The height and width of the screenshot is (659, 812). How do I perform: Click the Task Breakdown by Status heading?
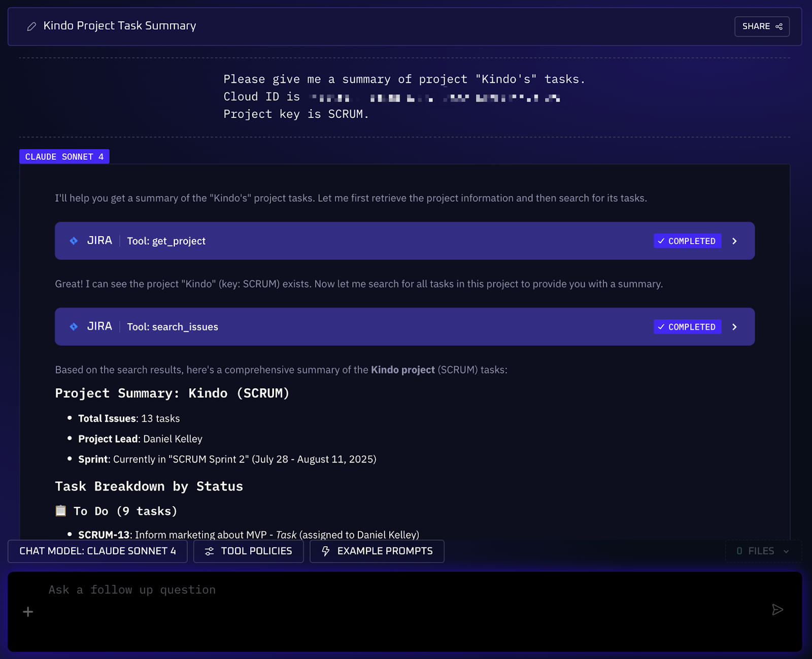149,486
